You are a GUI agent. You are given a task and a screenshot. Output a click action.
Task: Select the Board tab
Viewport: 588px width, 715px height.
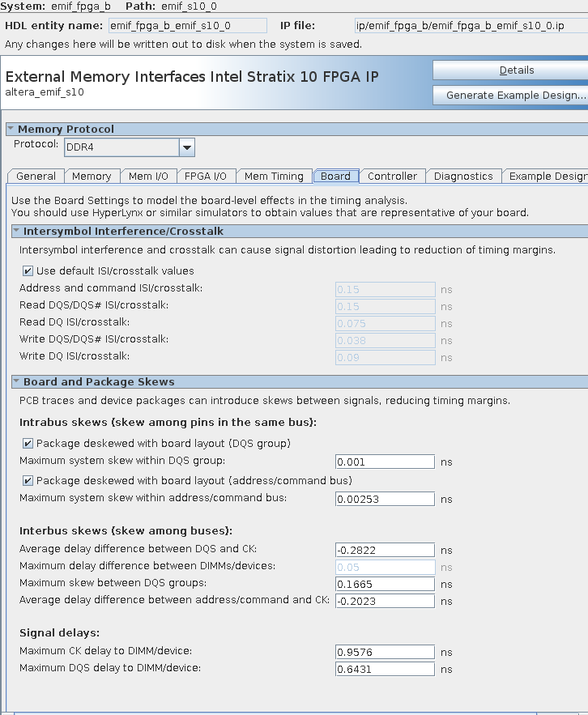click(336, 177)
